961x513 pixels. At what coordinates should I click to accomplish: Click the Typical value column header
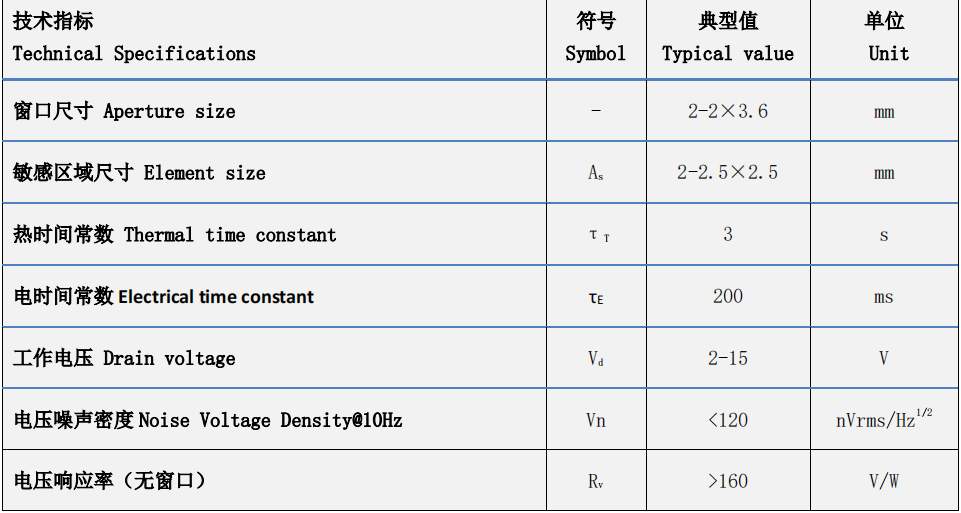pyautogui.click(x=728, y=38)
